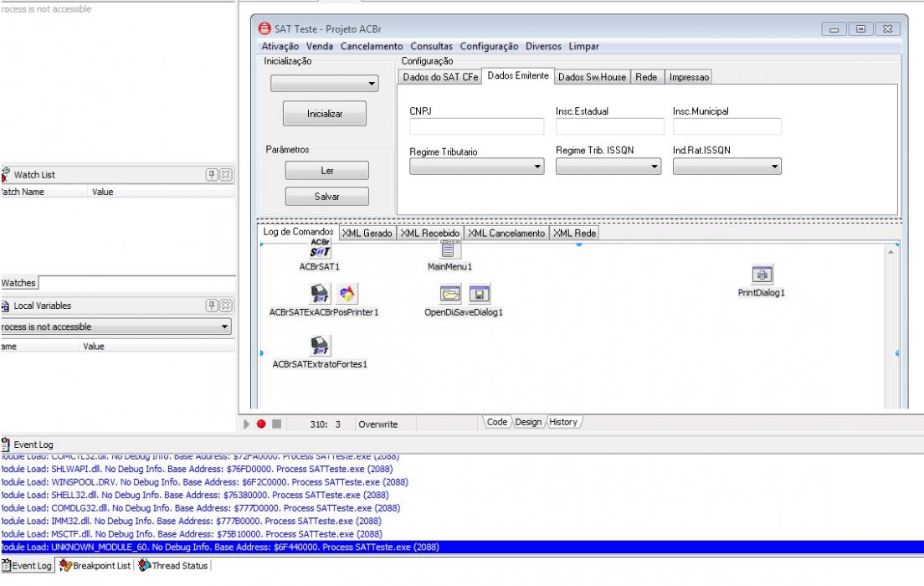Open the Ind.Rat.ISSQN dropdown
Image resolution: width=924 pixels, height=586 pixels.
click(727, 167)
